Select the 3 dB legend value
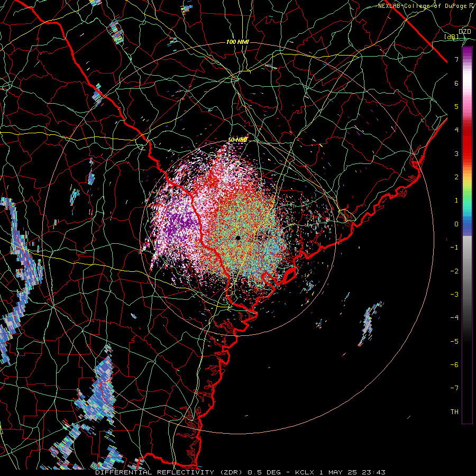The width and height of the screenshot is (476, 476). tap(456, 153)
